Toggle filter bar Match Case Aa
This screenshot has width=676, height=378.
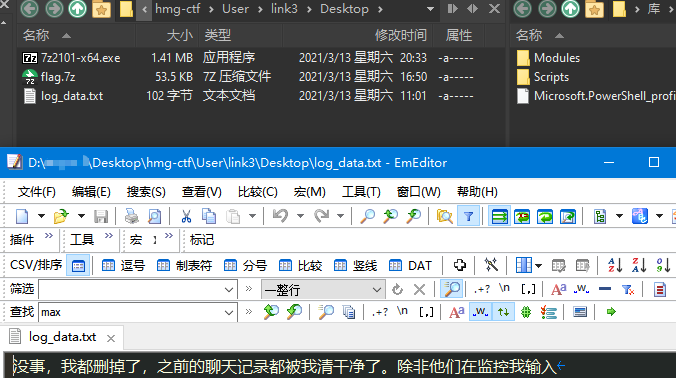point(559,289)
